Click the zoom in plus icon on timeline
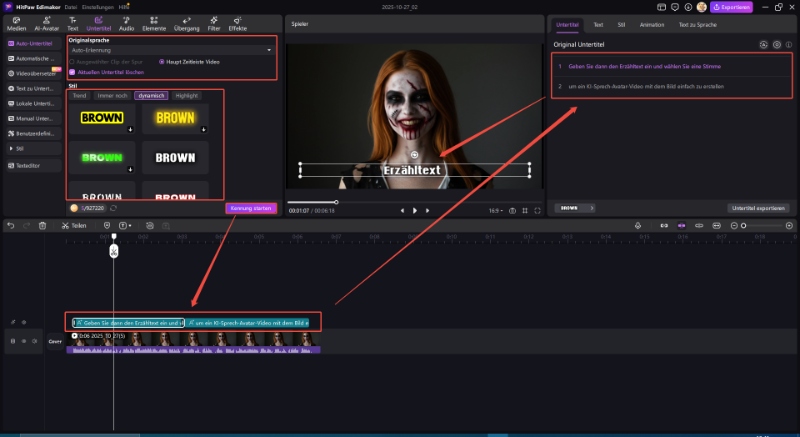Viewport: 800px width, 437px height. tap(789, 225)
